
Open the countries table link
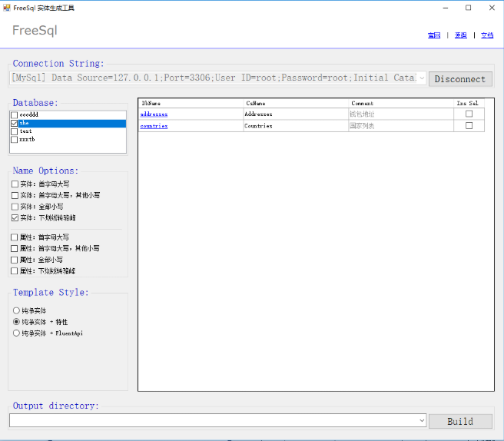[154, 126]
